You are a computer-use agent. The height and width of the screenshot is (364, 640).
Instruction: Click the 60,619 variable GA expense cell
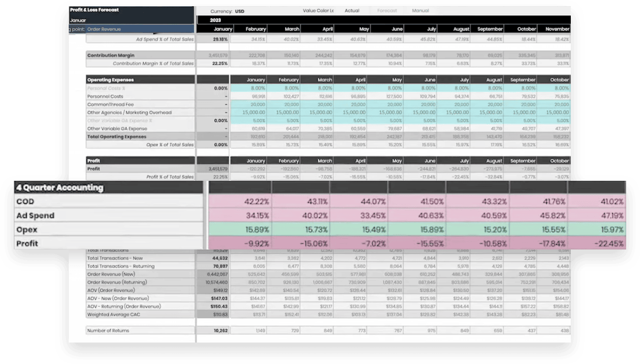coord(248,129)
